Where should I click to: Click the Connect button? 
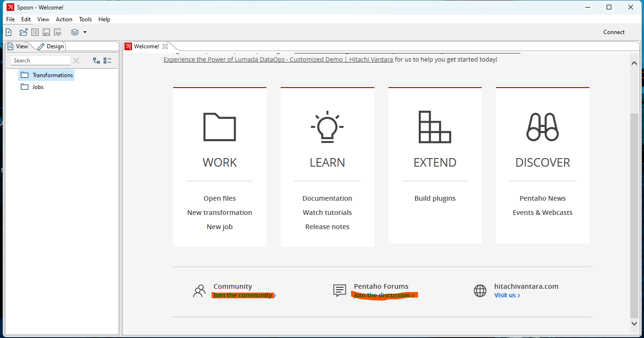614,32
